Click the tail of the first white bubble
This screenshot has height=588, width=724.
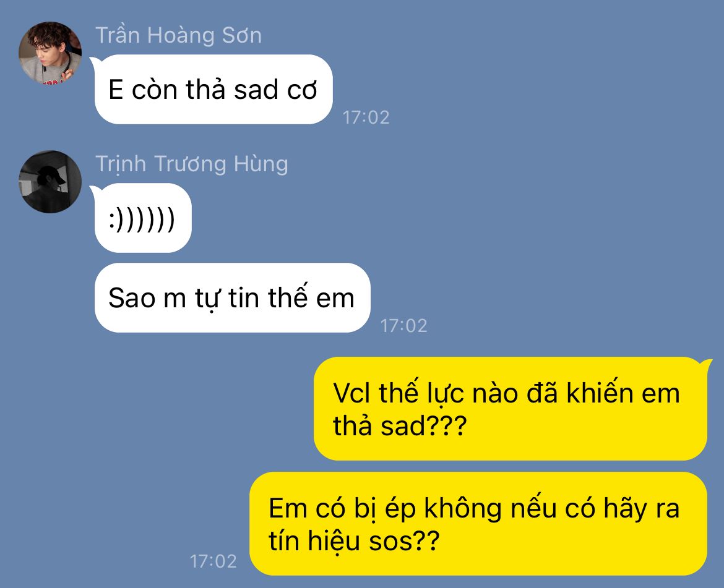click(95, 61)
